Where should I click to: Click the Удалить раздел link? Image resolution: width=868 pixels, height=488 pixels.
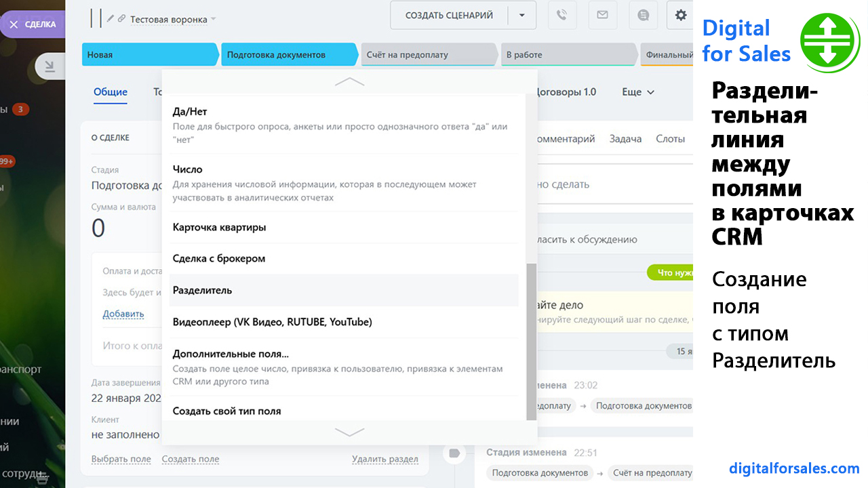coord(385,459)
